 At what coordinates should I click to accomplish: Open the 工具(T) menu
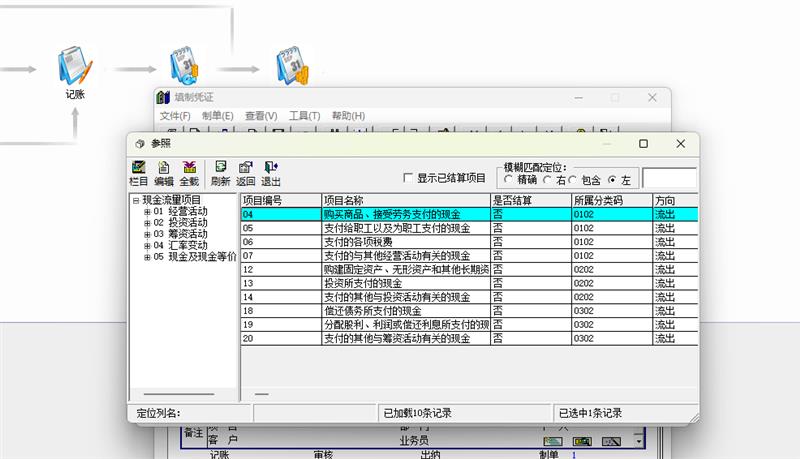tap(304, 116)
